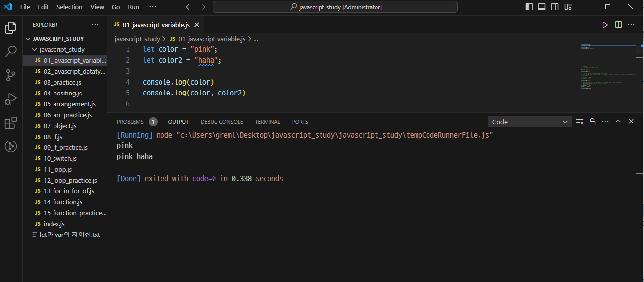
Task: Toggle the secondary side bar layout
Action: click(x=555, y=7)
